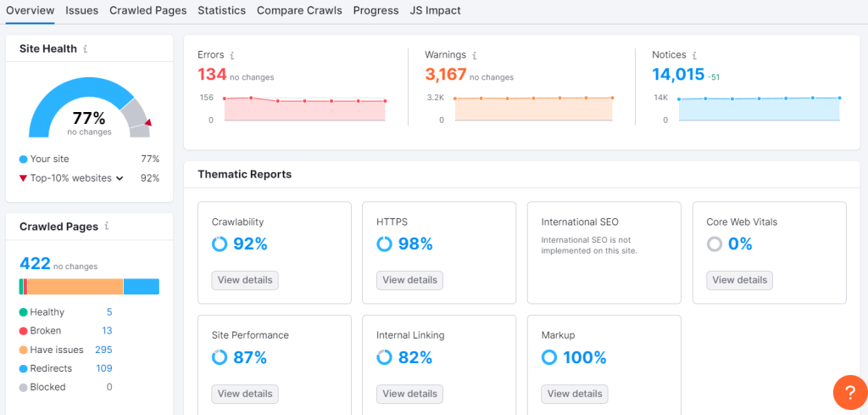868x415 pixels.
Task: Click the Crawlability 92% score
Action: click(250, 244)
